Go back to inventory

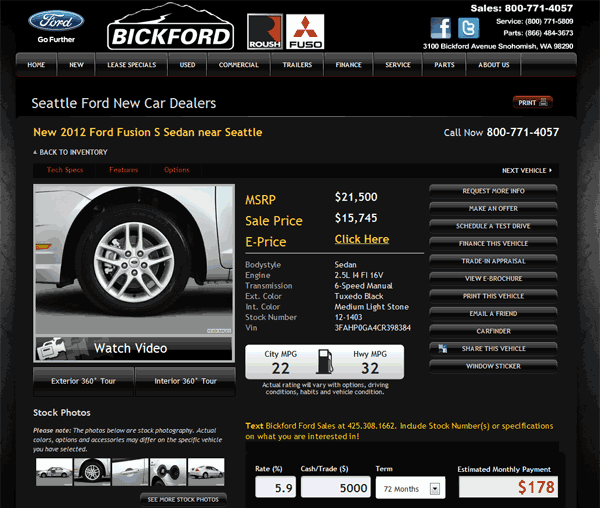click(x=70, y=152)
